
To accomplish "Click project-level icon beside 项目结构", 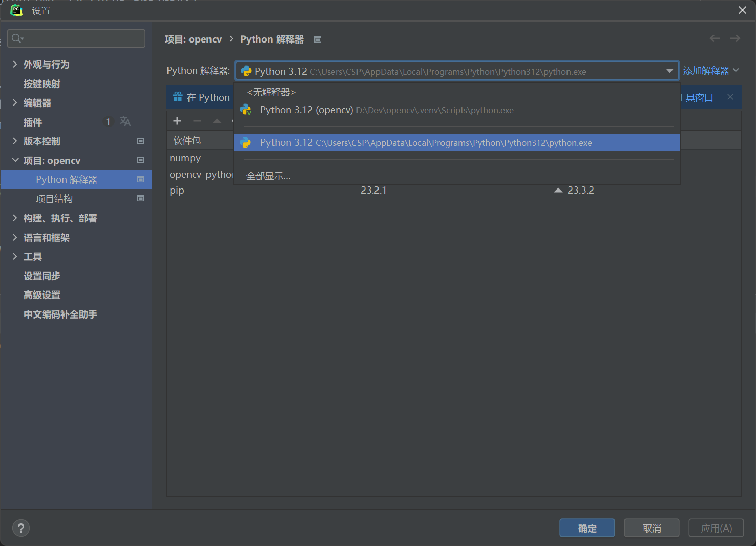I will [x=141, y=199].
